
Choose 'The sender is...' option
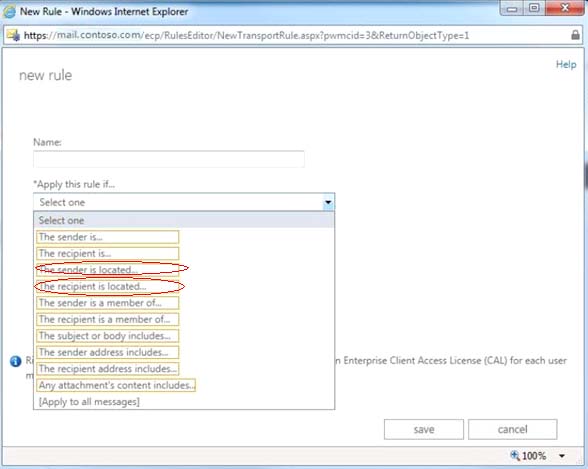click(108, 237)
